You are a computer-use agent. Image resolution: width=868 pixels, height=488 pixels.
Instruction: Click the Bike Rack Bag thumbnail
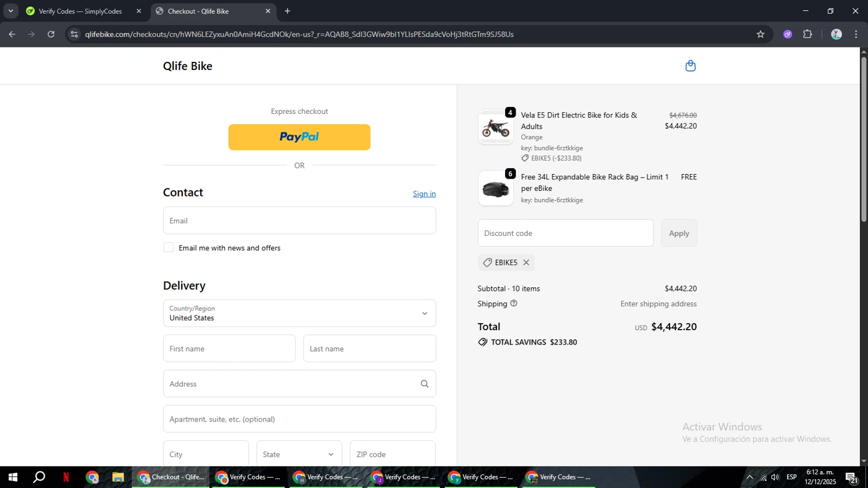[495, 188]
